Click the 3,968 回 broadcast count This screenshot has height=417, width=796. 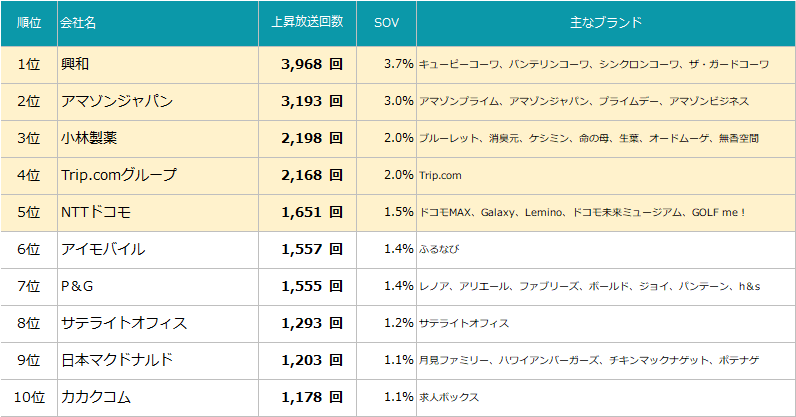tap(312, 64)
